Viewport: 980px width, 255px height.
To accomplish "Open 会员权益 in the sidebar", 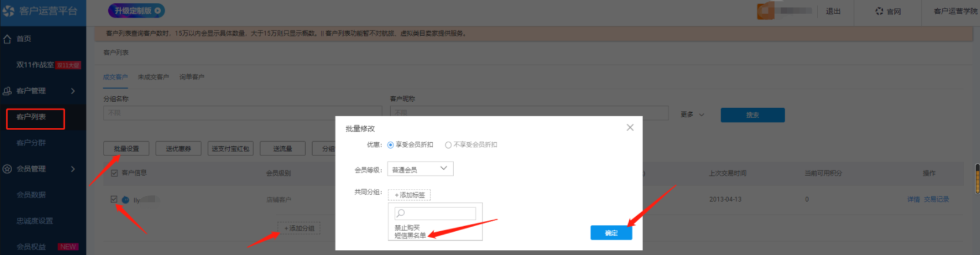I will coord(31,247).
